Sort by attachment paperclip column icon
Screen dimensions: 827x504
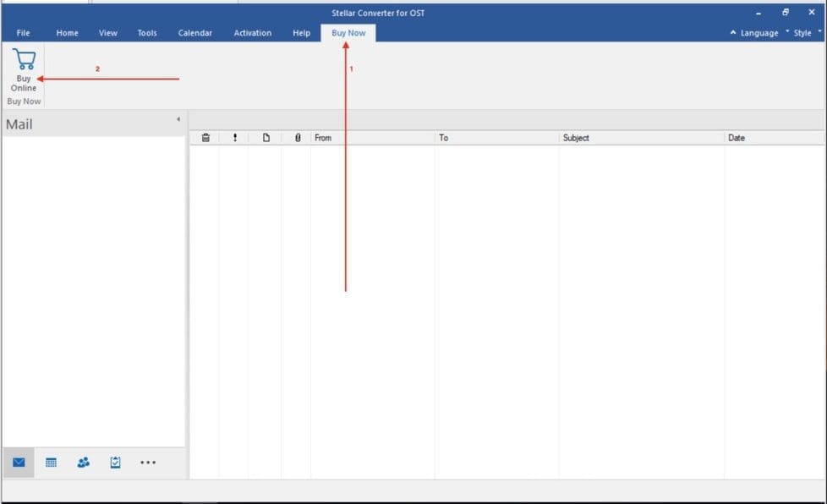click(297, 138)
